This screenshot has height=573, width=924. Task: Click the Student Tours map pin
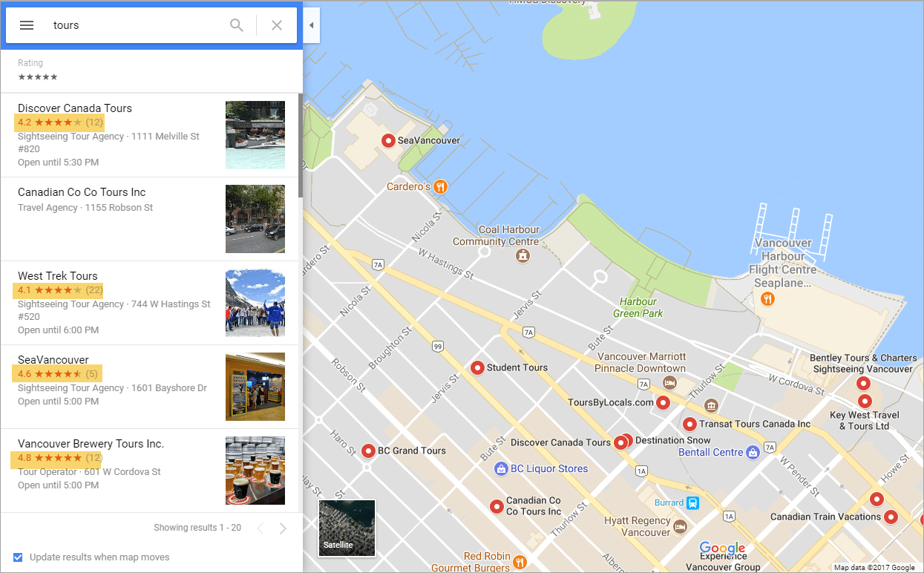click(477, 367)
